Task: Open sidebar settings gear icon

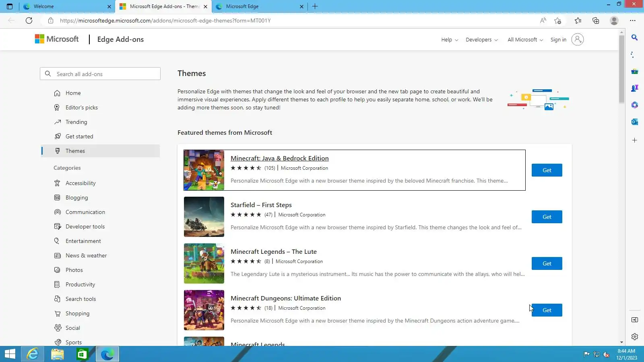Action: [635, 337]
